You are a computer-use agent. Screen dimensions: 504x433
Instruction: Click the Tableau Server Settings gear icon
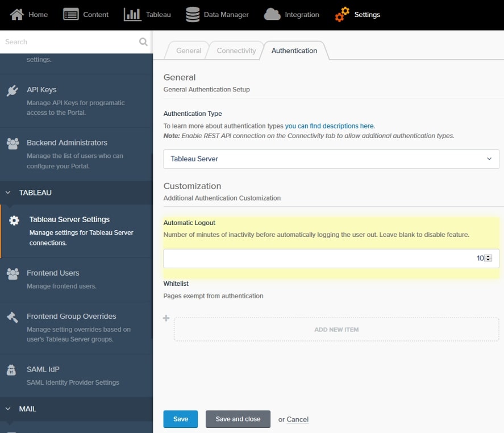click(x=14, y=220)
